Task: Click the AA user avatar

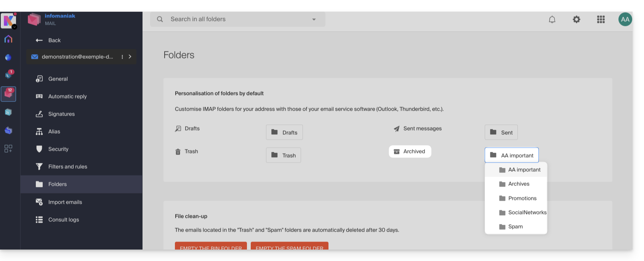Action: (625, 19)
